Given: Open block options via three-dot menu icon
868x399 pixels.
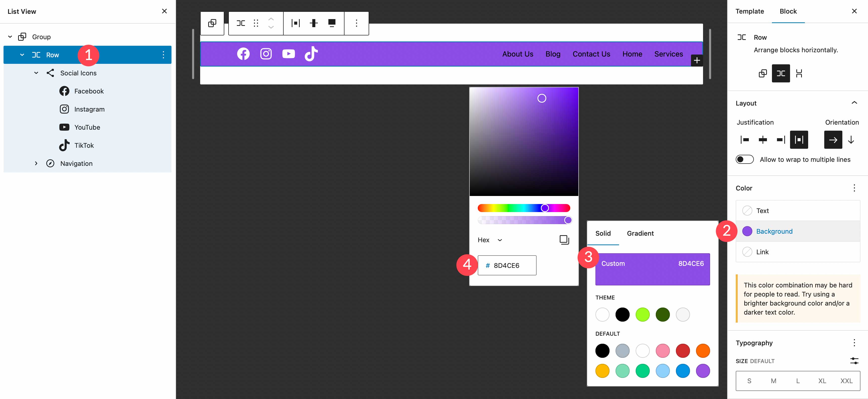Looking at the screenshot, I should (x=357, y=23).
